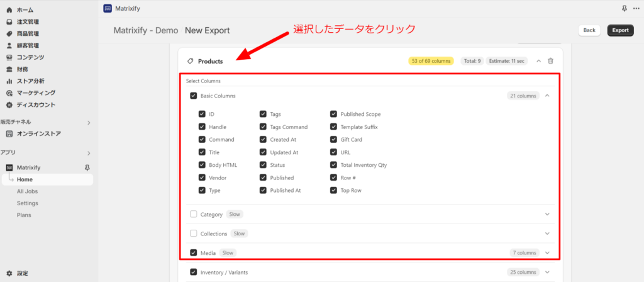Click the コンテンツ content icon
The height and width of the screenshot is (282, 644).
click(x=9, y=57)
